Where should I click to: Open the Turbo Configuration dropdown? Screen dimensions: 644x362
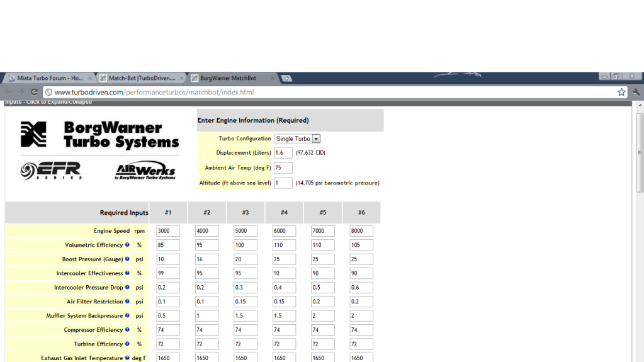click(x=297, y=139)
